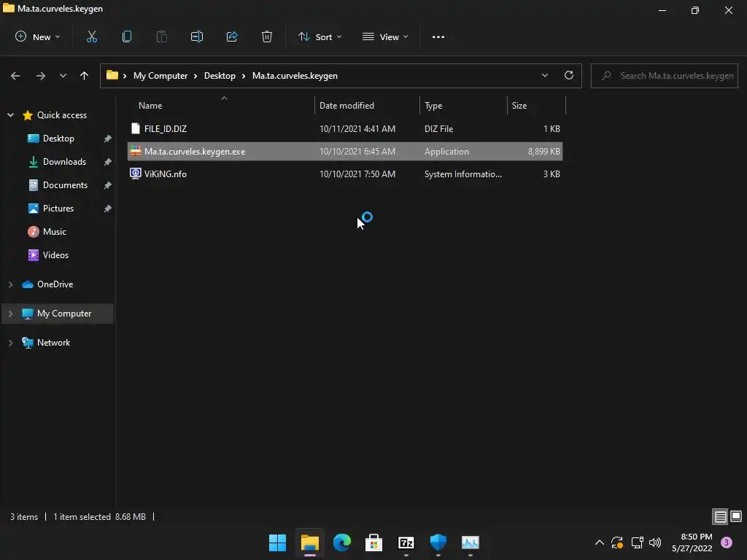Viewport: 747px width, 560px height.
Task: Open Downloads in Quick access
Action: pyautogui.click(x=64, y=161)
